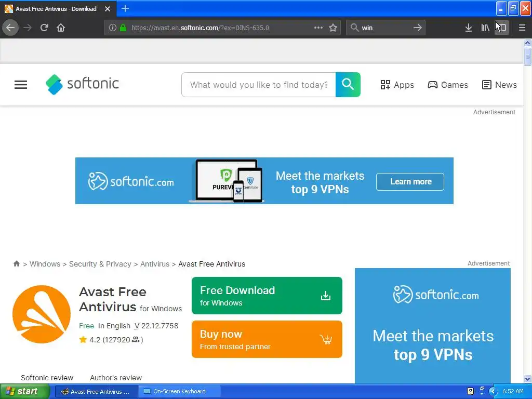Click the 6:52 AM taskbar clock

(513, 392)
